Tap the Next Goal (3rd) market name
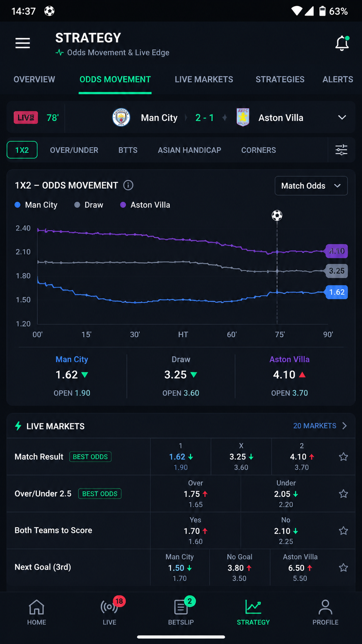 pos(43,567)
